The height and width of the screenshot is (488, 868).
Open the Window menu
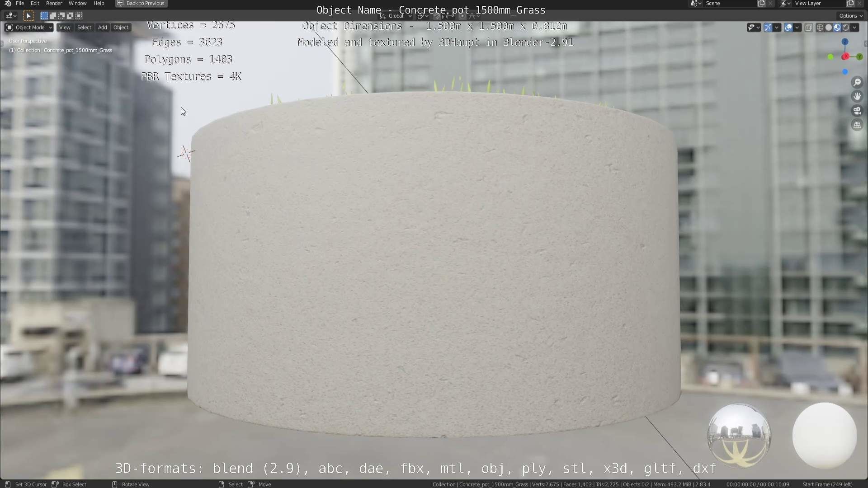tap(77, 3)
